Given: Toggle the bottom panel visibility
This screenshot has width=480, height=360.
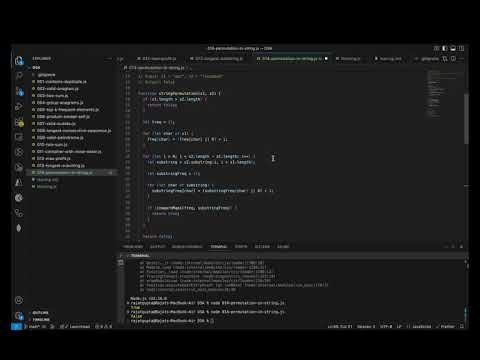Looking at the screenshot, I should click(x=453, y=49).
